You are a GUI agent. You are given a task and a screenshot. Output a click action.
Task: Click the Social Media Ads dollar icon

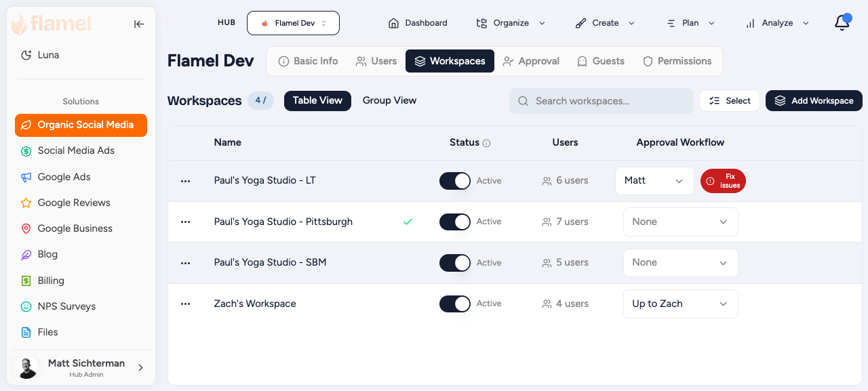(x=26, y=151)
